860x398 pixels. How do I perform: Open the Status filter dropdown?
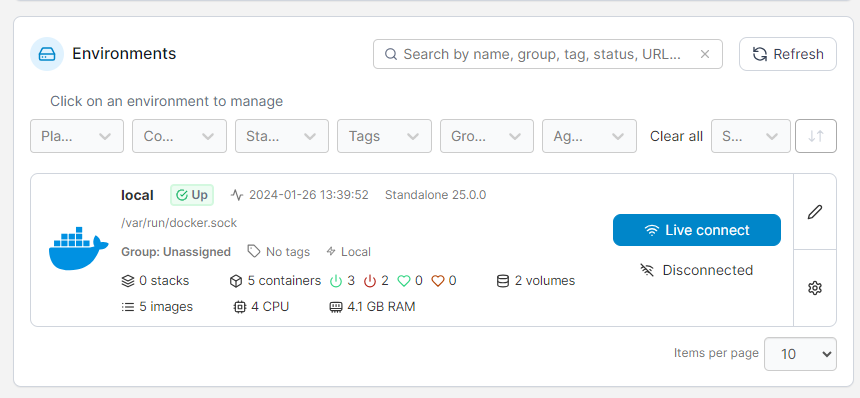click(282, 136)
